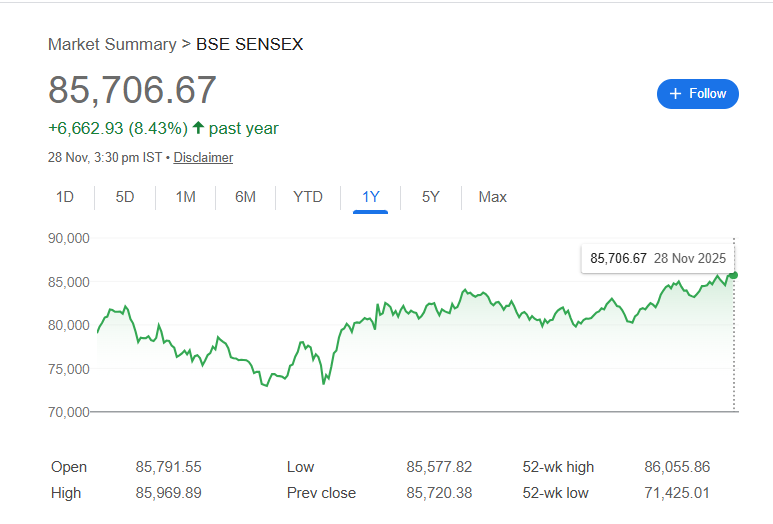Open the Market Summary breadcrumb
773x524 pixels.
111,44
